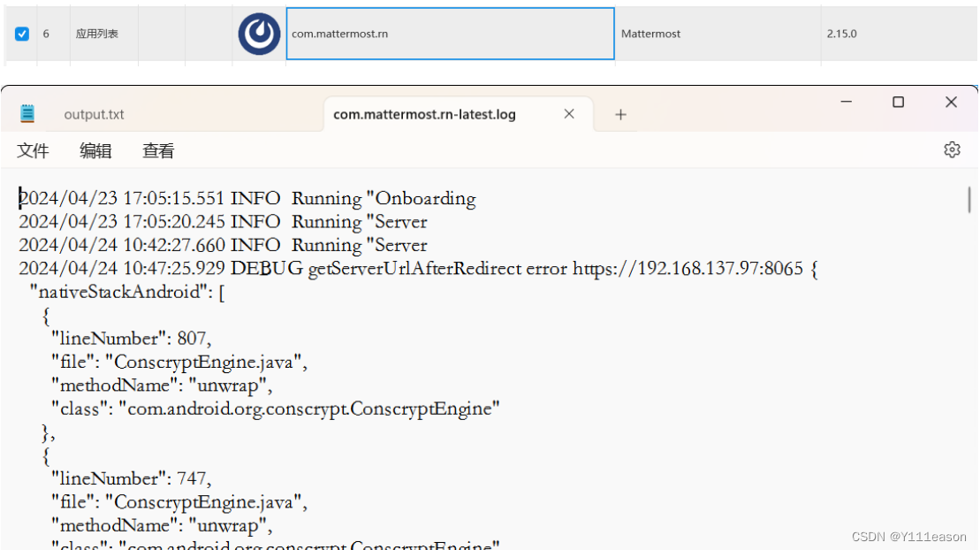Open the 查看 menu

[158, 151]
